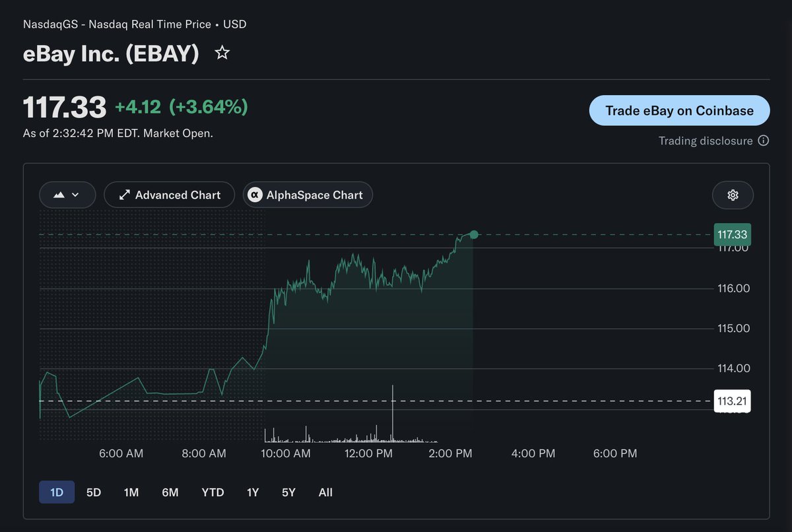Select the 1D time range
The width and height of the screenshot is (792, 532).
pyautogui.click(x=57, y=492)
